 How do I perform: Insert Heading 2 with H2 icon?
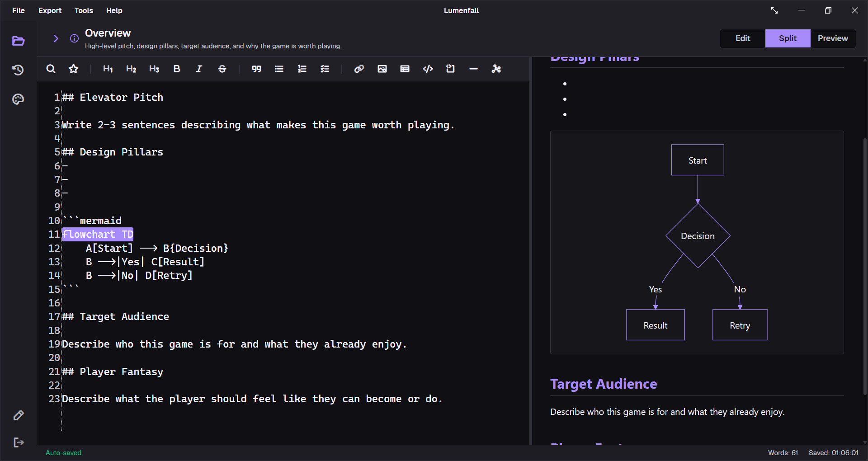131,69
